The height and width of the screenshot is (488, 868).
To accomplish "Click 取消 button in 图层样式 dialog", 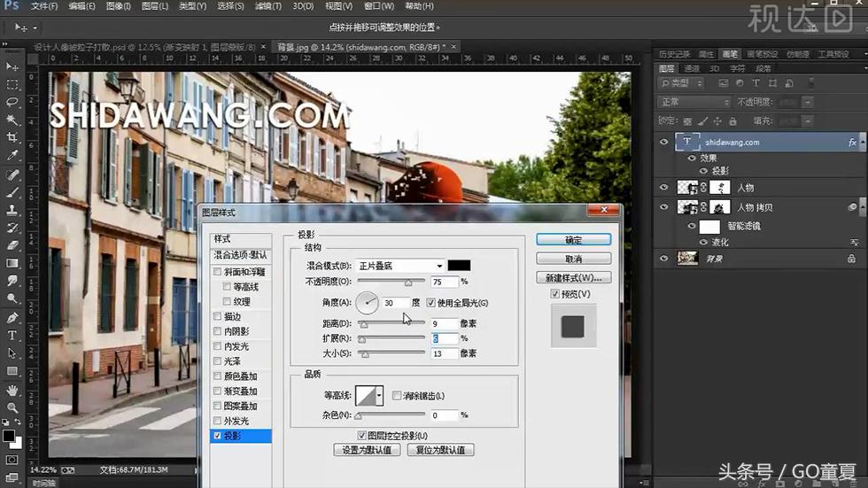I will click(x=574, y=259).
